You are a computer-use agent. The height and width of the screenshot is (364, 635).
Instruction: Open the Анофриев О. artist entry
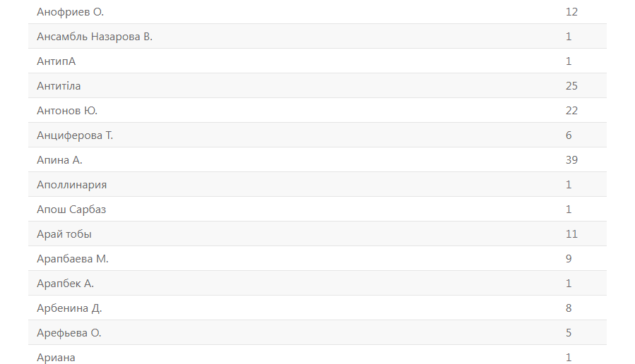[x=70, y=12]
